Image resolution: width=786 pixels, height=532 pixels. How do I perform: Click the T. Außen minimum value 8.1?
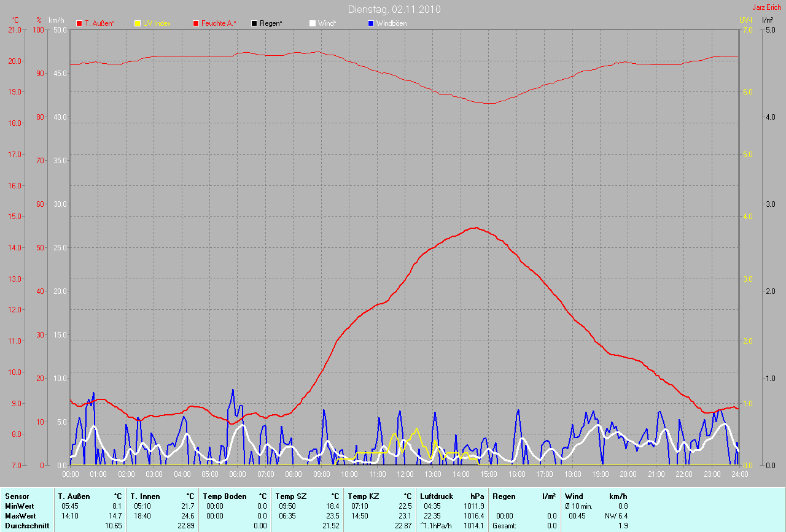coord(117,506)
